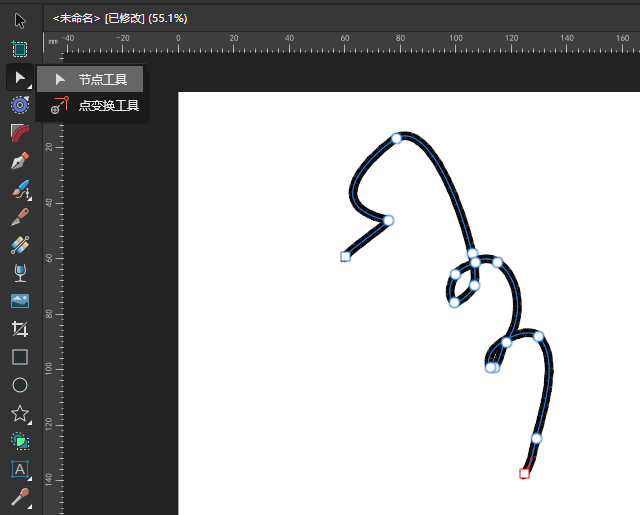
Task: Select the red square end node
Action: 524,473
